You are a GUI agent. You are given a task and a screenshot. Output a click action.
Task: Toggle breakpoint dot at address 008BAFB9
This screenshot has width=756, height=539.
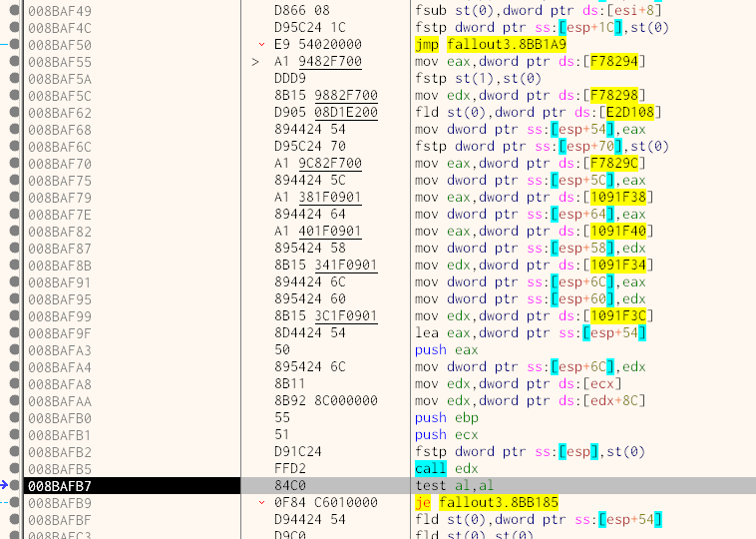coord(15,502)
